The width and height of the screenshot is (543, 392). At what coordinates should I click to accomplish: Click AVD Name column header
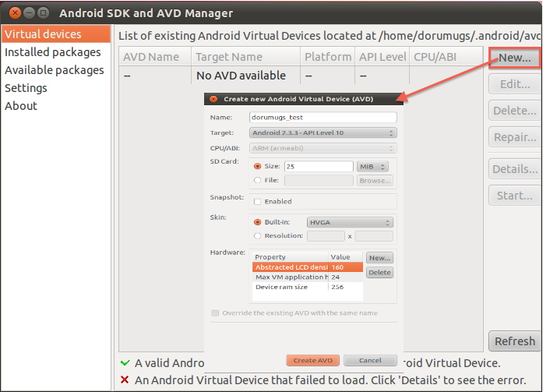[155, 56]
